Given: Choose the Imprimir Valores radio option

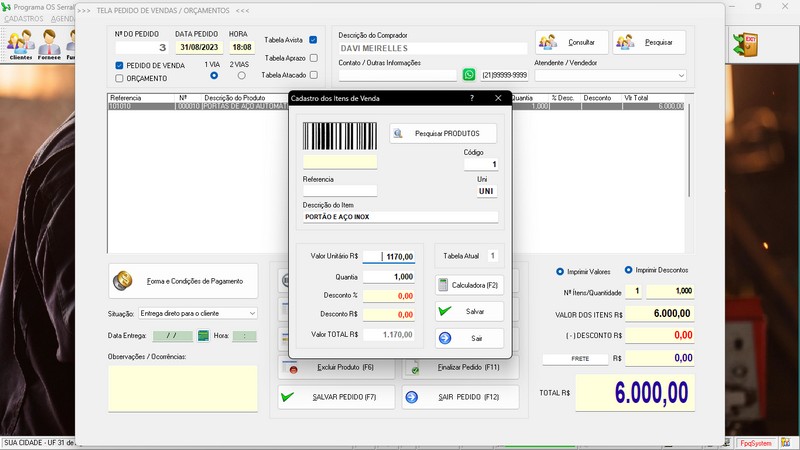Looking at the screenshot, I should (560, 271).
